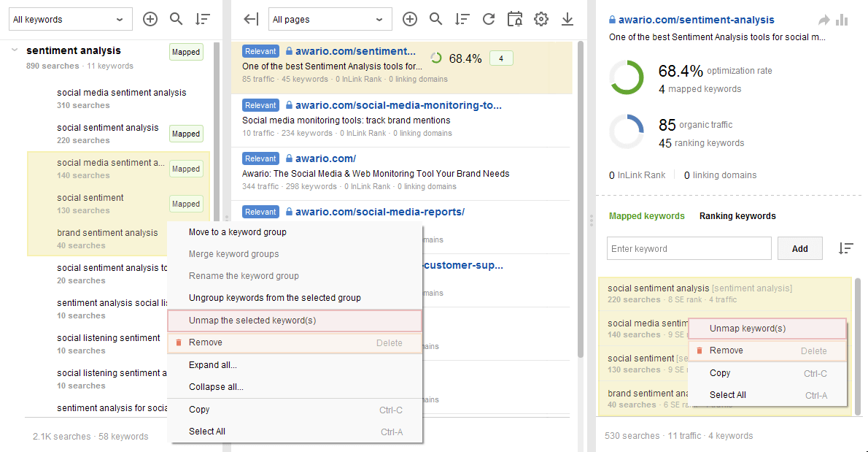Viewport: 868px width, 452px height.
Task: Open awario.com/social-media-monitoring-to... link
Action: click(x=398, y=105)
